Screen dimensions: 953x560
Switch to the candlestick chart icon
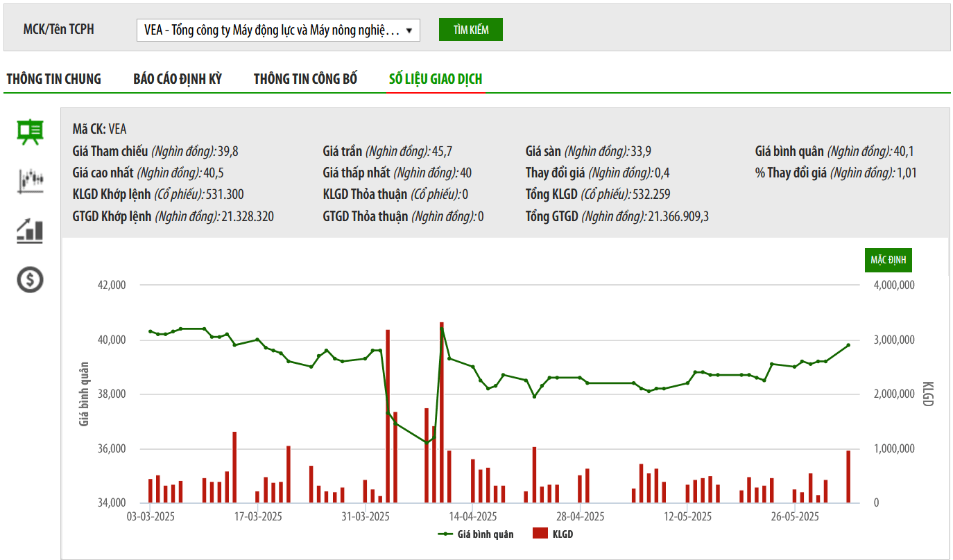30,180
